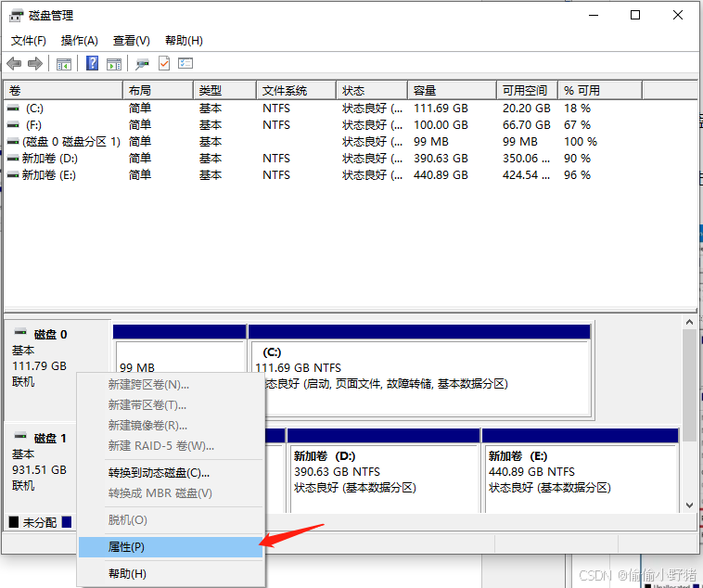Click the 100 % available cell
The height and width of the screenshot is (588, 703).
point(581,142)
